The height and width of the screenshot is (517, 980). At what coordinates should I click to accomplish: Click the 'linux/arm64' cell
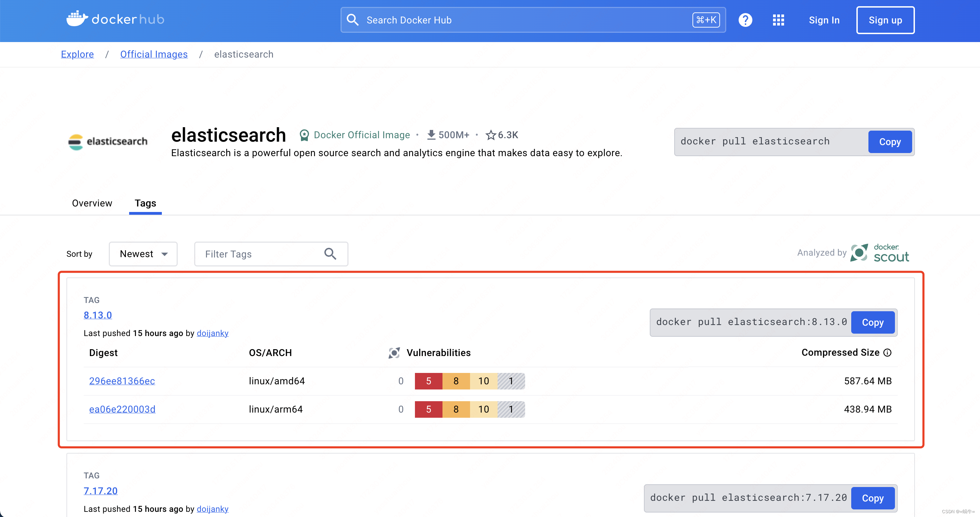tap(276, 409)
